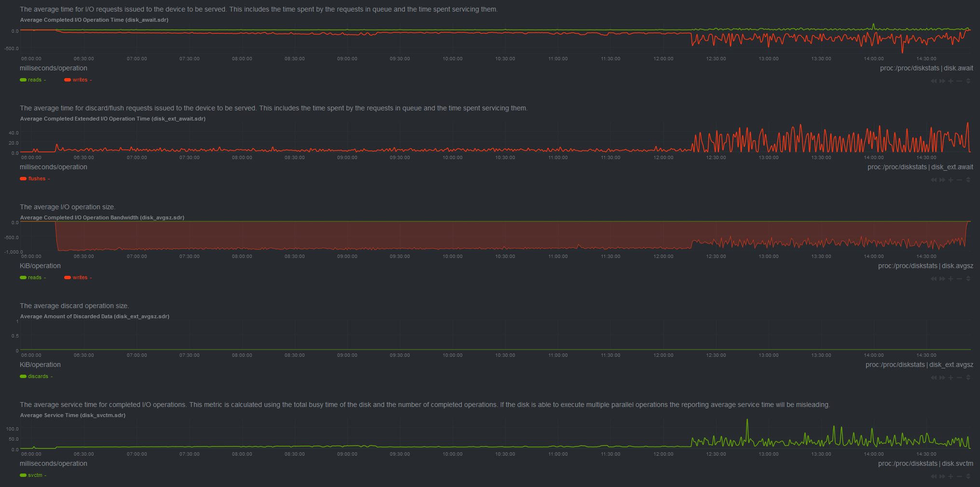Toggle the svctm dimension legend entry
The image size is (980, 487).
coord(33,475)
